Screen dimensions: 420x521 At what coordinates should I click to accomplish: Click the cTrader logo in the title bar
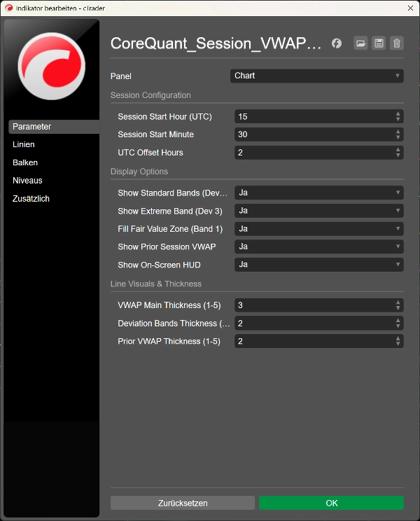click(x=8, y=8)
